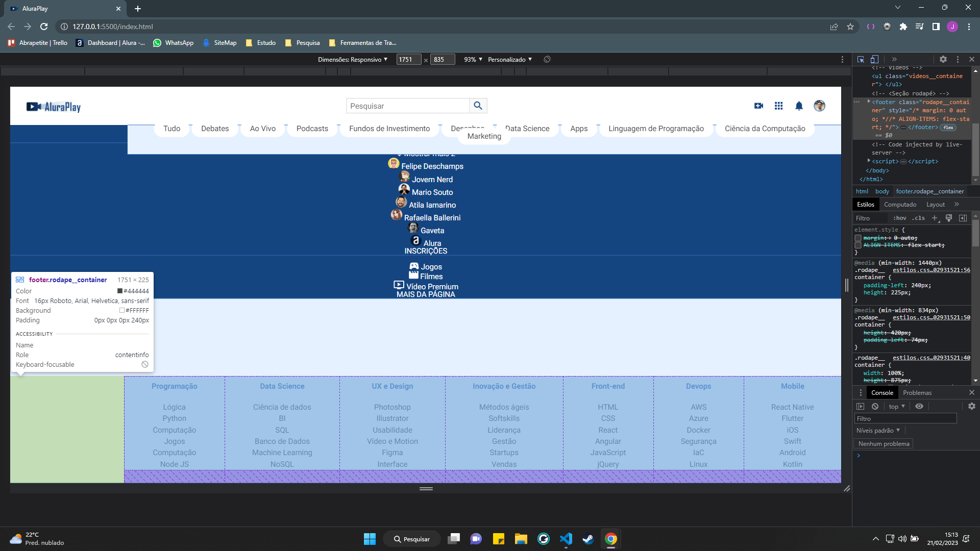Click the viewport width field 1751
Viewport: 980px width, 551px height.
[x=409, y=59]
